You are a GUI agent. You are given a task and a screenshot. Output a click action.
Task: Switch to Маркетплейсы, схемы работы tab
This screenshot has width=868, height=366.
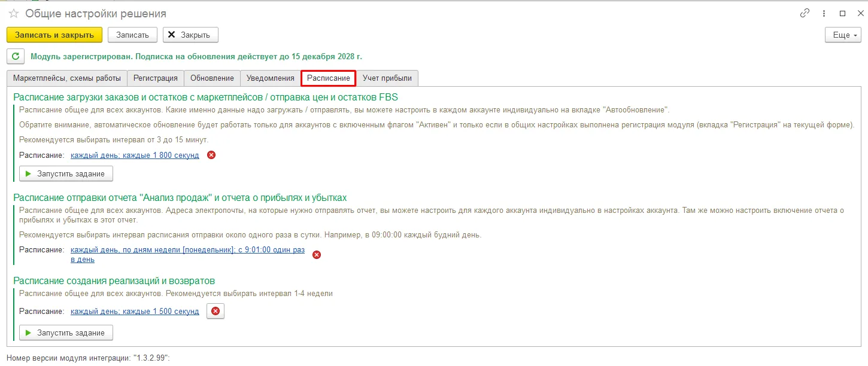coord(67,78)
